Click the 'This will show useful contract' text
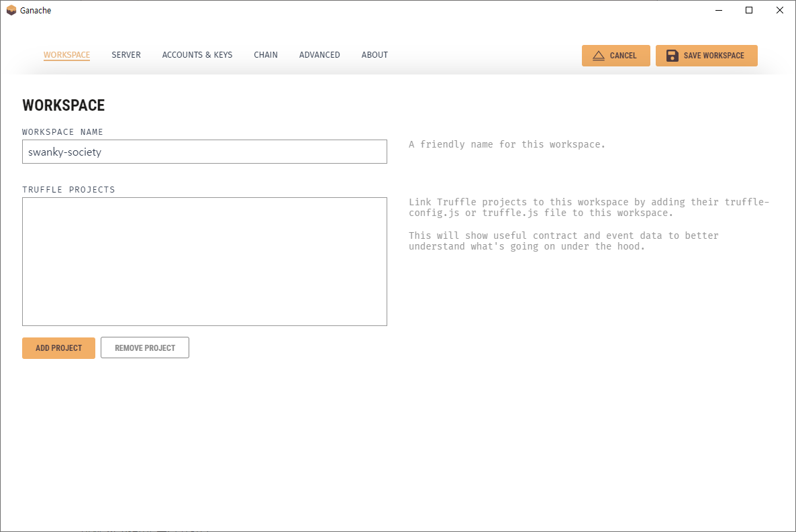 point(564,241)
